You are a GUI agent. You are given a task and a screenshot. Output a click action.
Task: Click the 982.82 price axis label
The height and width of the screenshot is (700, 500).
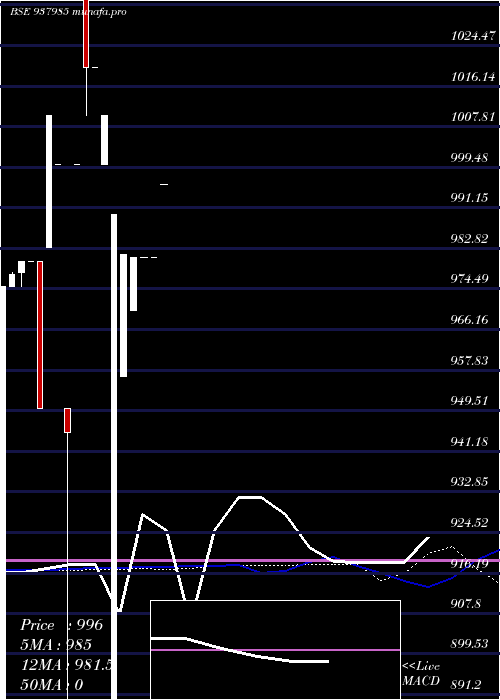point(469,238)
